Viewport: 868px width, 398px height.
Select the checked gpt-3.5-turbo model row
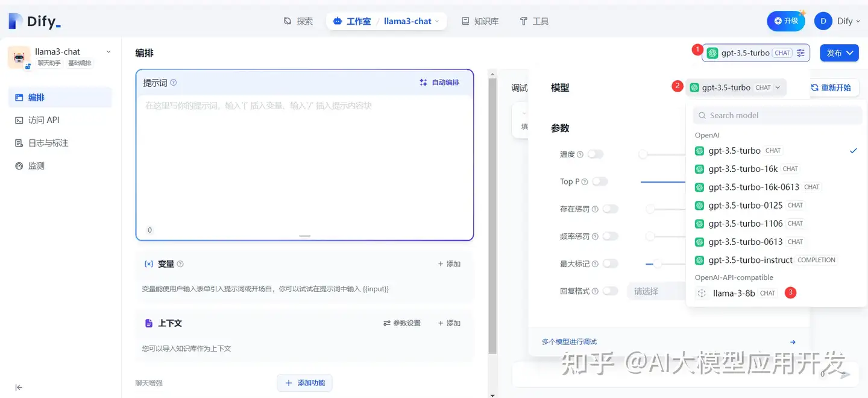point(776,151)
